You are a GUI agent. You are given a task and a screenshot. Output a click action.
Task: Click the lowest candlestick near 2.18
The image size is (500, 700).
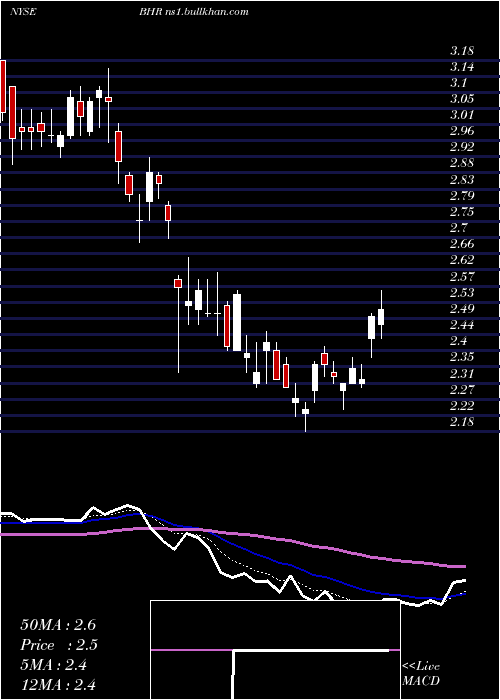point(305,411)
